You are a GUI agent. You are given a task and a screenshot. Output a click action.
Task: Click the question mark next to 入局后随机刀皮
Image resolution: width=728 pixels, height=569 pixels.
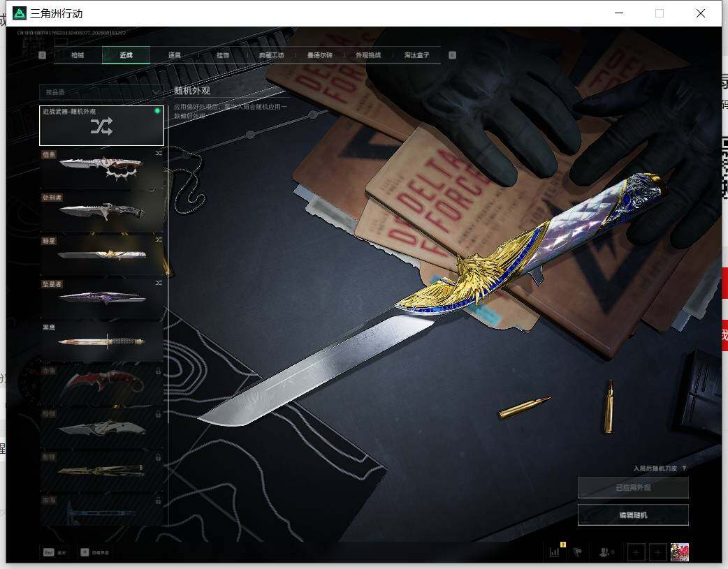pyautogui.click(x=685, y=468)
